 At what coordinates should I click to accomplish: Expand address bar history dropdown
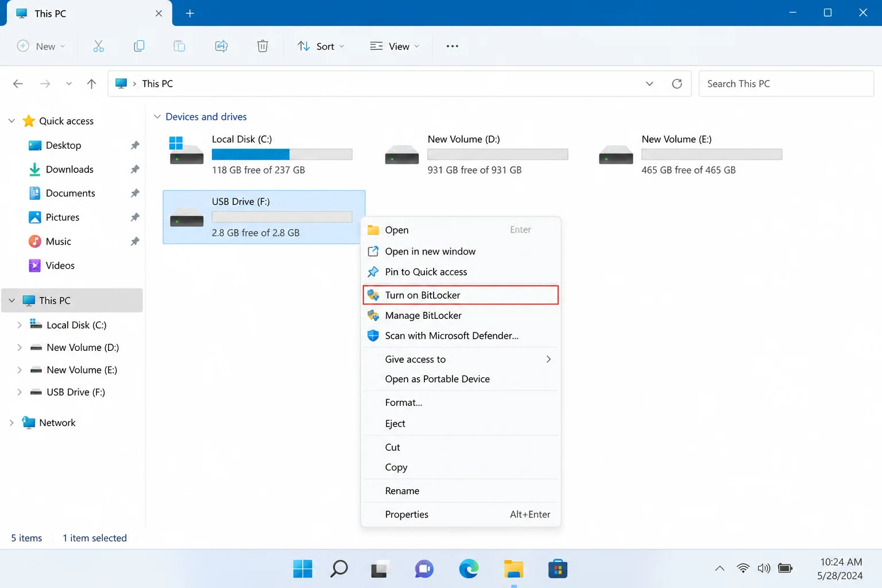click(649, 84)
